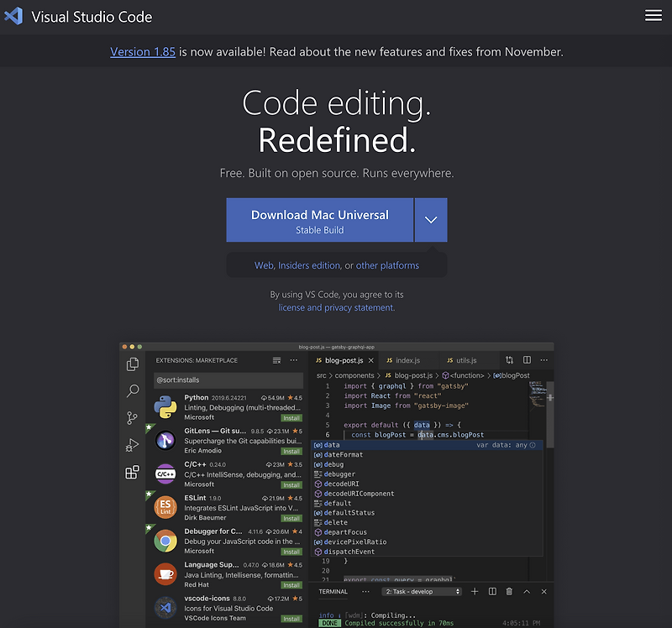
Task: Open the terminal panel ellipsis menu
Action: click(365, 592)
